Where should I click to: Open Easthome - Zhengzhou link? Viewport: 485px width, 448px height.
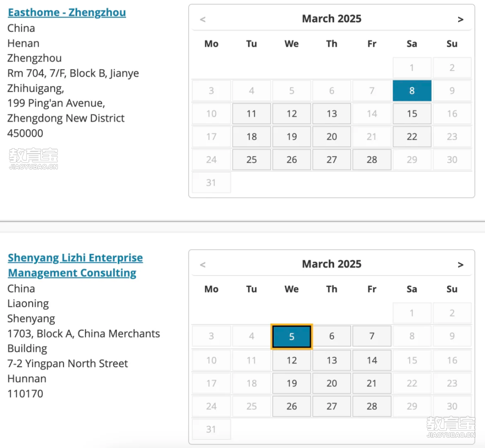click(67, 12)
